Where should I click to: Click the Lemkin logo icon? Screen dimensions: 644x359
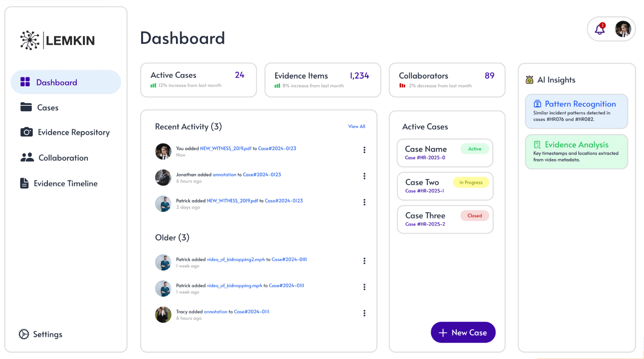point(30,40)
